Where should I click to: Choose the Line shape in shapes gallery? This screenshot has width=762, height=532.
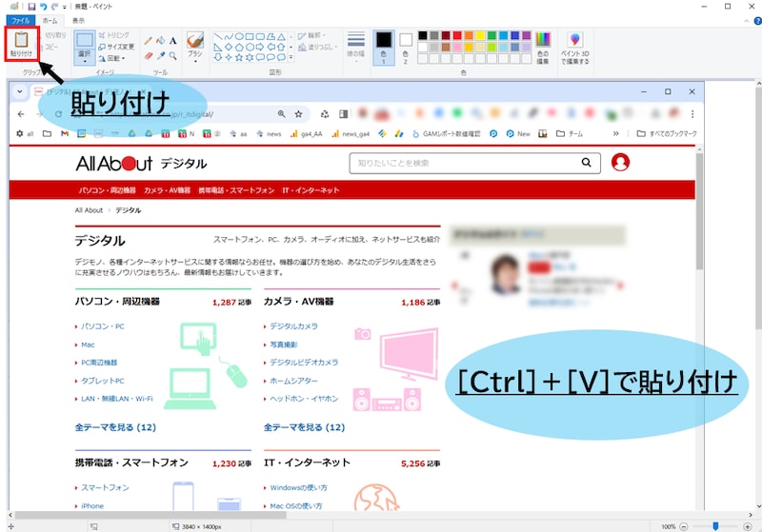[218, 36]
